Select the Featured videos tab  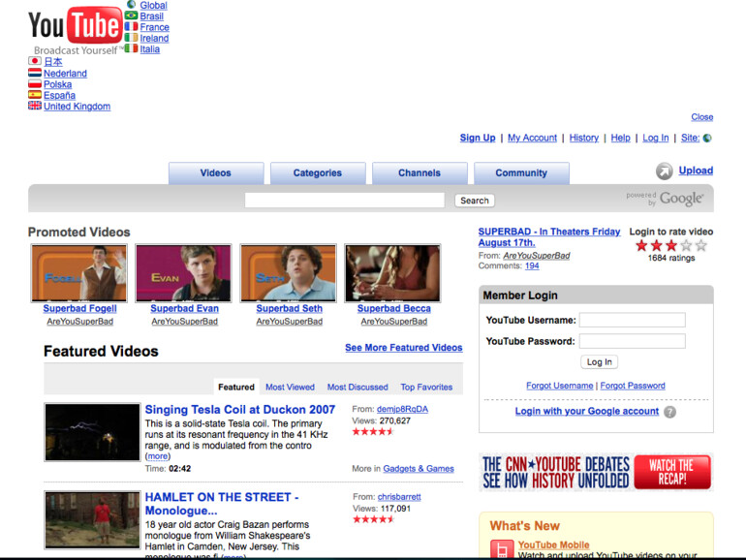coord(236,387)
